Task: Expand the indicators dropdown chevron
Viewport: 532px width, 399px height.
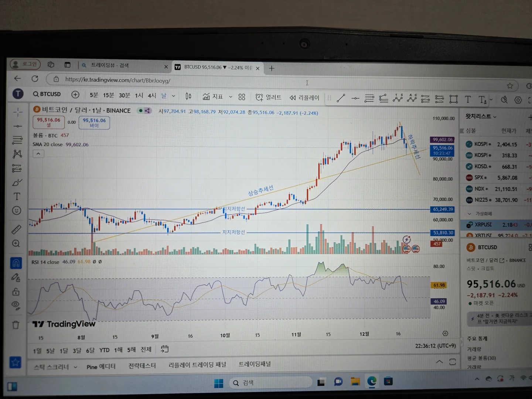Action: [231, 97]
